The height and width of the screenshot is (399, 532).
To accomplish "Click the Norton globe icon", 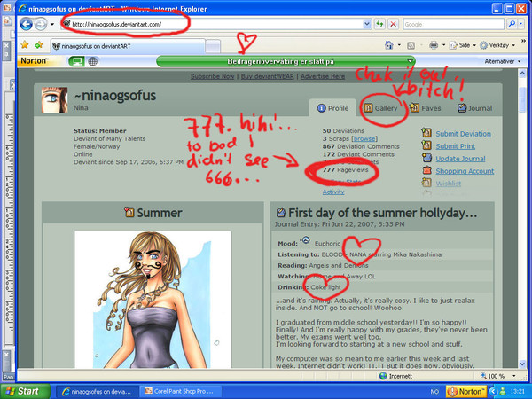I will tap(92, 61).
